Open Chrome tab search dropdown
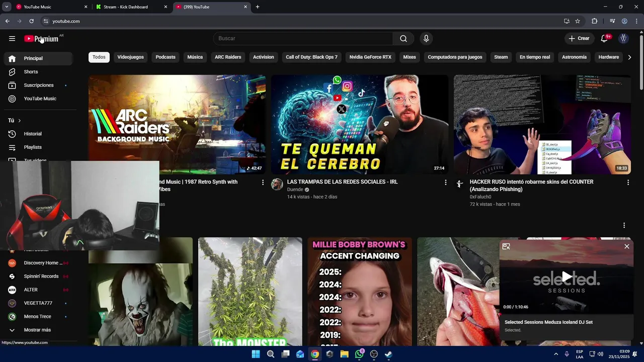 click(x=7, y=7)
